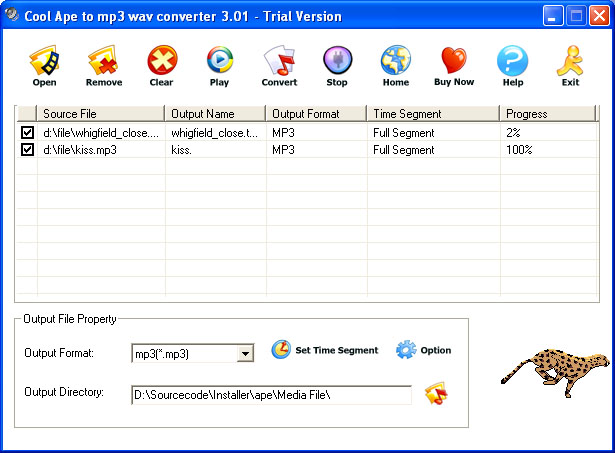
Task: Click the Set Time Segment clock icon
Action: (x=281, y=349)
